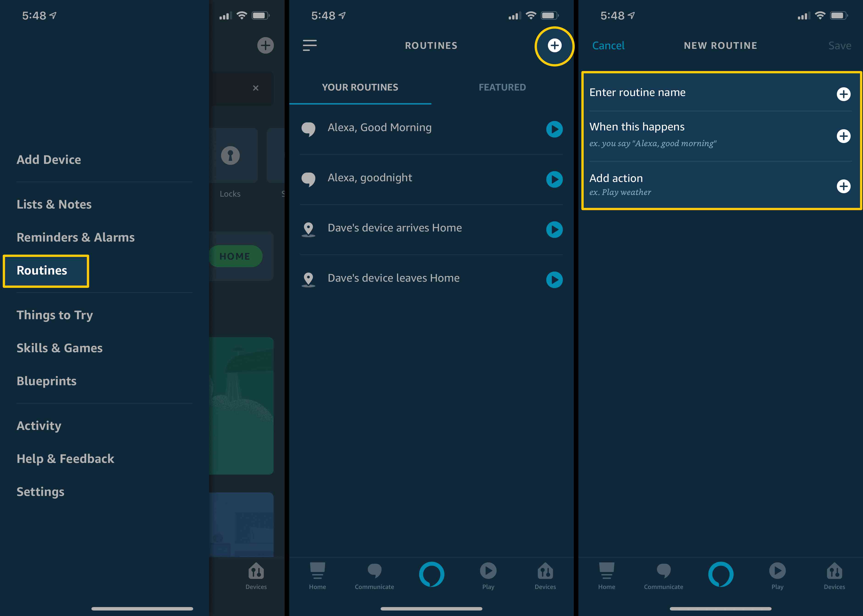This screenshot has width=863, height=616.
Task: Tap Play icon in Routines screen bottom bar
Action: click(x=488, y=576)
